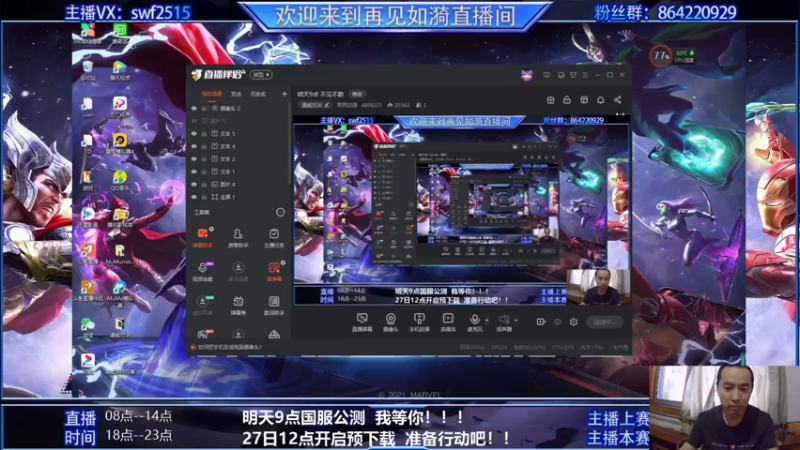Open settings gear in bottom toolbar
The height and width of the screenshot is (450, 800).
(573, 322)
